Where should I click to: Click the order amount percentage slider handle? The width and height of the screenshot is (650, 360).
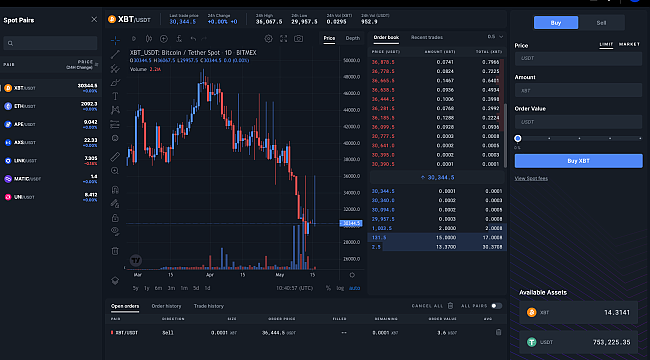(x=518, y=138)
